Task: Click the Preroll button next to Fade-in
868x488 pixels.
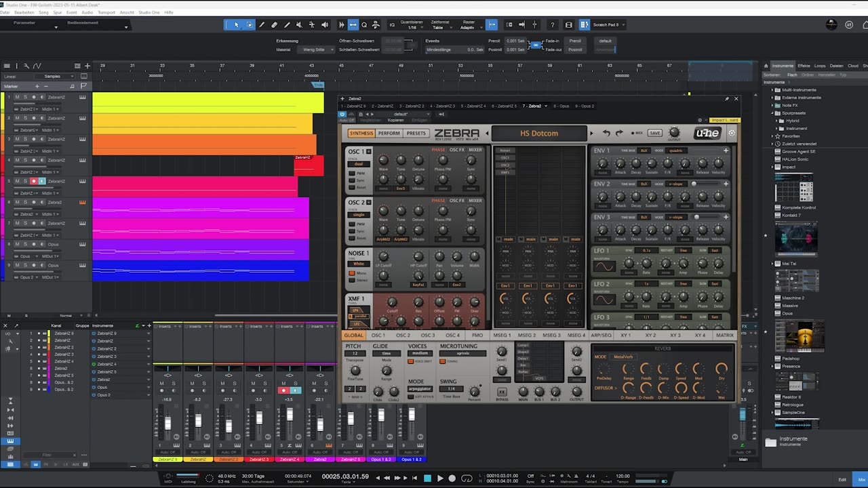Action: coord(575,41)
